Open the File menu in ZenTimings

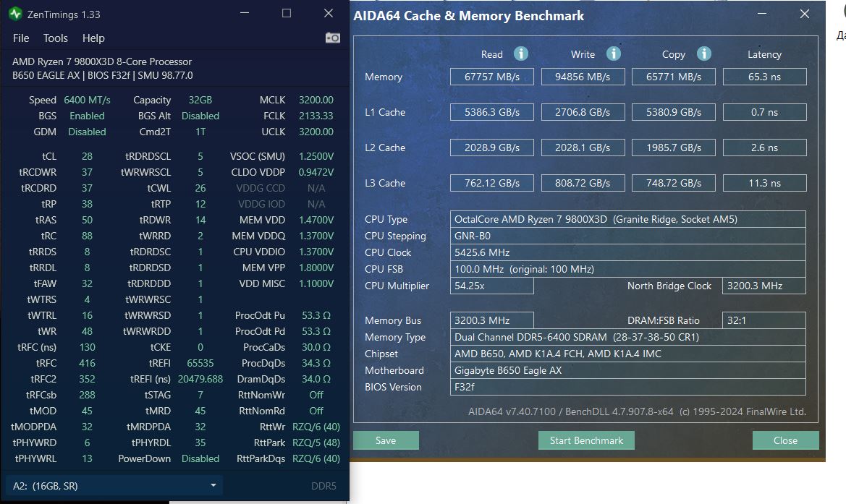click(21, 38)
